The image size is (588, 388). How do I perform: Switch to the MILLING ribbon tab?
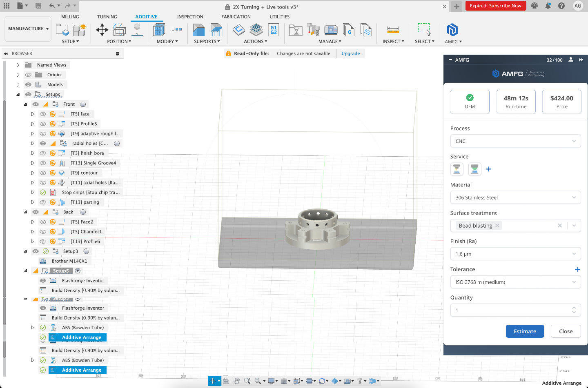coord(70,17)
